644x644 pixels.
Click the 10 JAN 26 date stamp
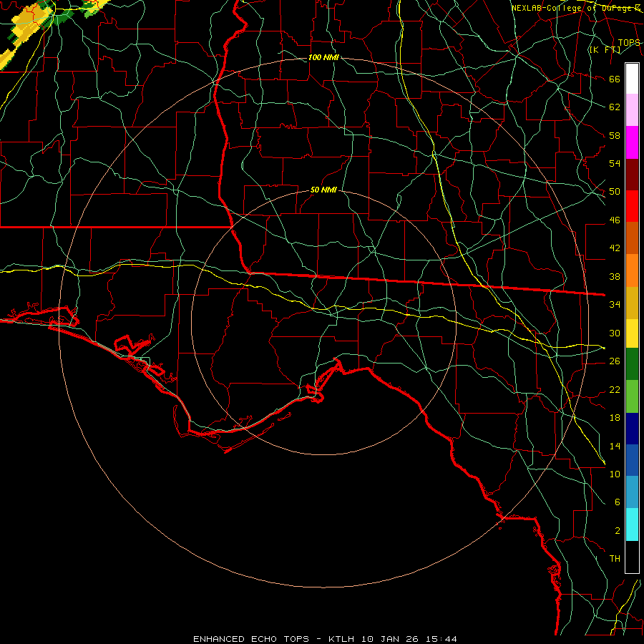[x=390, y=639]
